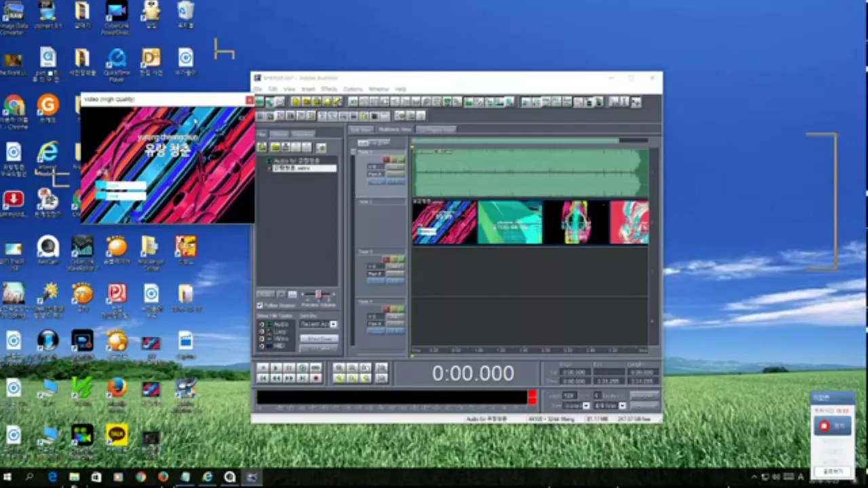Screen dimensions: 868x488
Task: Click Track 1 FX button
Action: (395, 182)
